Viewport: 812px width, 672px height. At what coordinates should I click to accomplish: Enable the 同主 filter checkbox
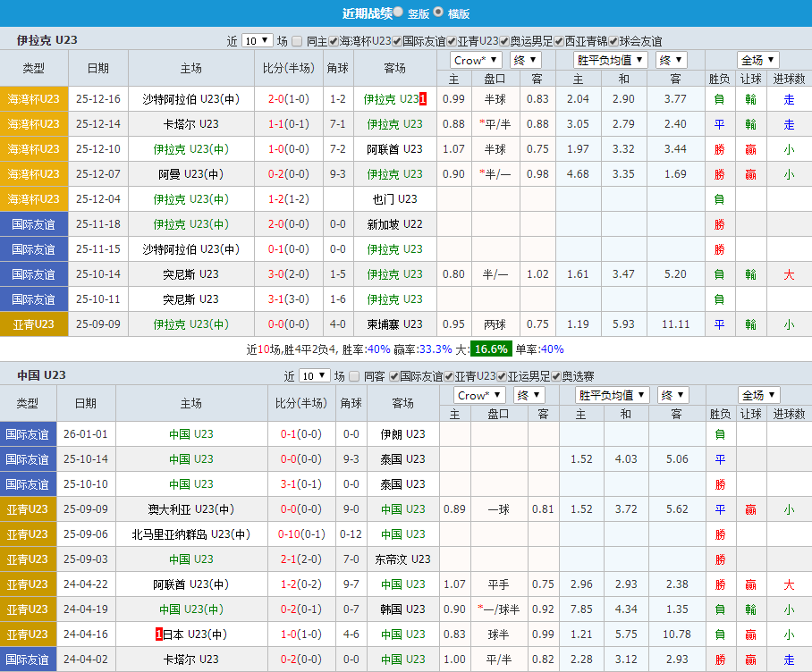(x=298, y=39)
